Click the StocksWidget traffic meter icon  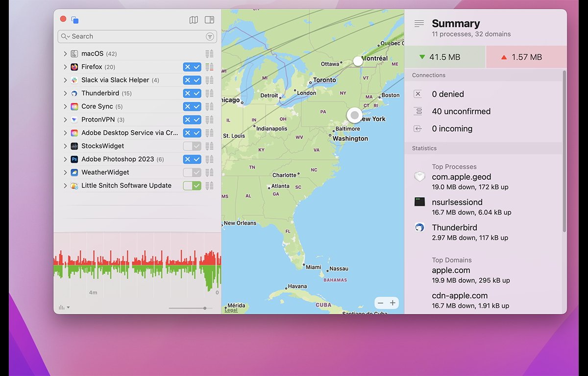click(x=209, y=146)
